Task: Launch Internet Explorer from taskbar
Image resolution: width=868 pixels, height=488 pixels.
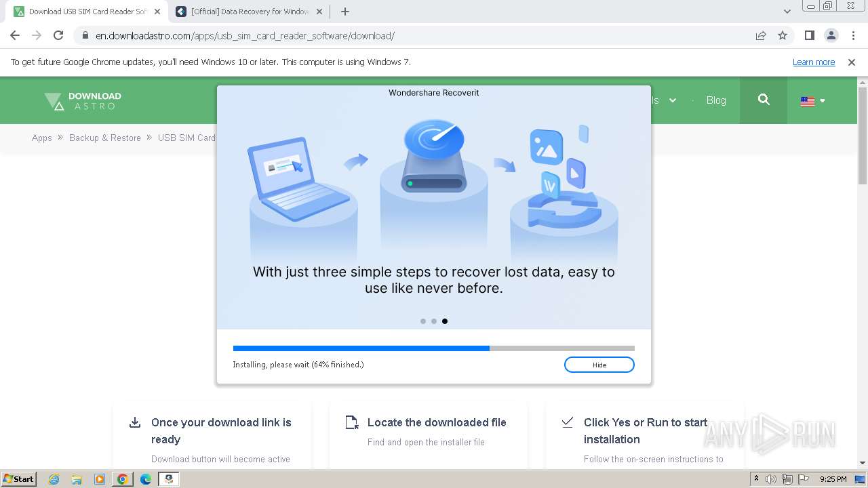Action: click(x=54, y=479)
